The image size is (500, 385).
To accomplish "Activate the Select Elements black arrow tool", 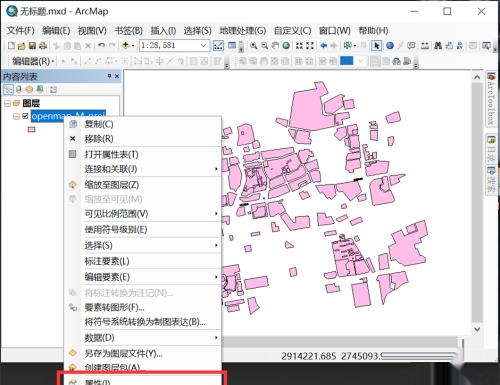I will point(377,46).
